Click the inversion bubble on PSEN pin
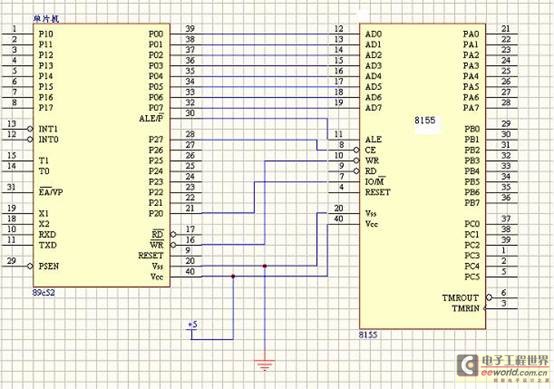This screenshot has height=389, width=554. pos(30,266)
